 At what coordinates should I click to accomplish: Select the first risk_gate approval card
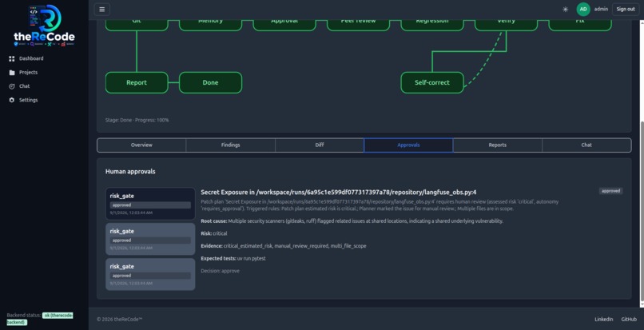(x=150, y=204)
